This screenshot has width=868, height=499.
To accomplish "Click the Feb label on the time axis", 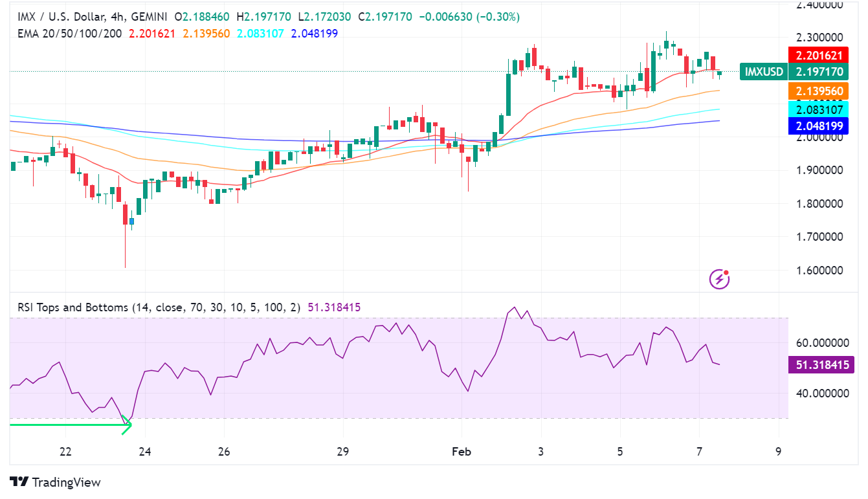I will pos(462,451).
